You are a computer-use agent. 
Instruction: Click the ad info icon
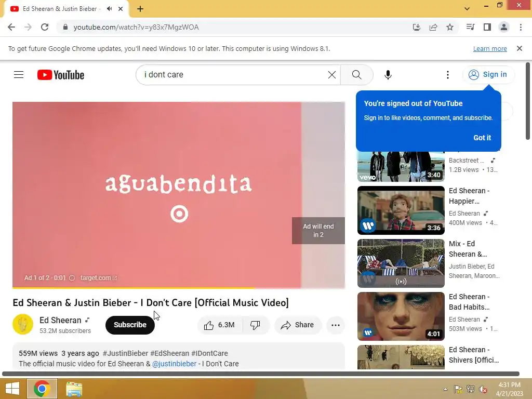click(72, 278)
